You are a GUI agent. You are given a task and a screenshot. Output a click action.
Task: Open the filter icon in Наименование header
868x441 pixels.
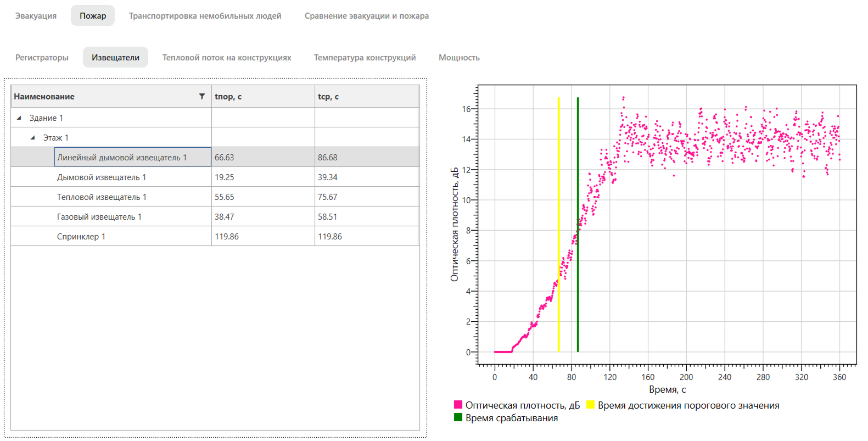202,96
